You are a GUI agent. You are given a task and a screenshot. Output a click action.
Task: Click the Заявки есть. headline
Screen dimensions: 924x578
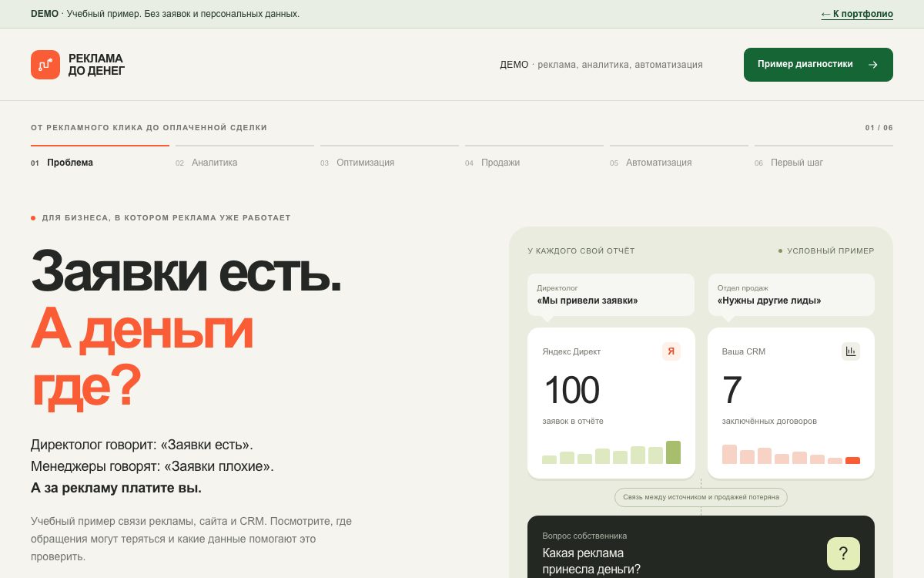186,271
